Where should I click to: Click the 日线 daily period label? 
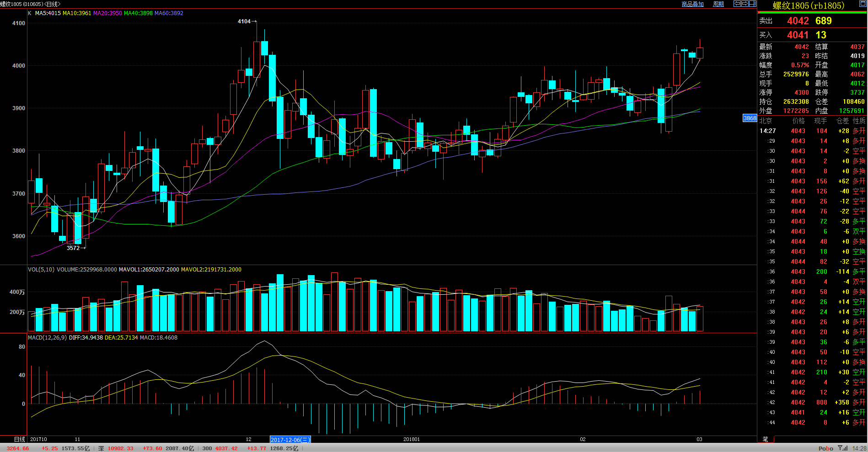(19, 439)
